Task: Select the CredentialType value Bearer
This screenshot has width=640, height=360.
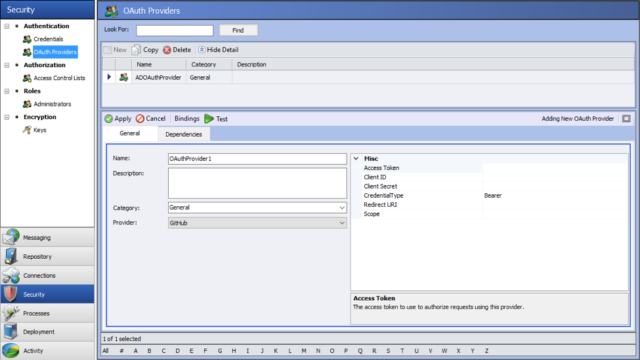Action: pyautogui.click(x=493, y=196)
